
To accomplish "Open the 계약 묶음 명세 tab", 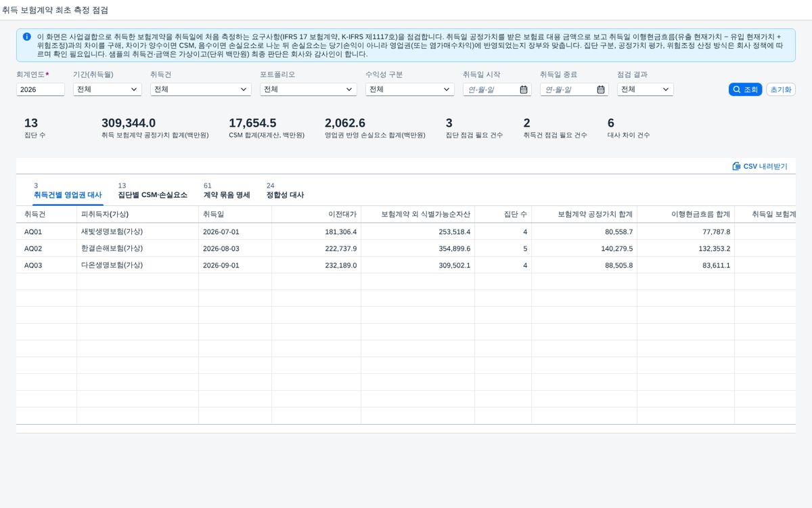I will click(x=227, y=190).
